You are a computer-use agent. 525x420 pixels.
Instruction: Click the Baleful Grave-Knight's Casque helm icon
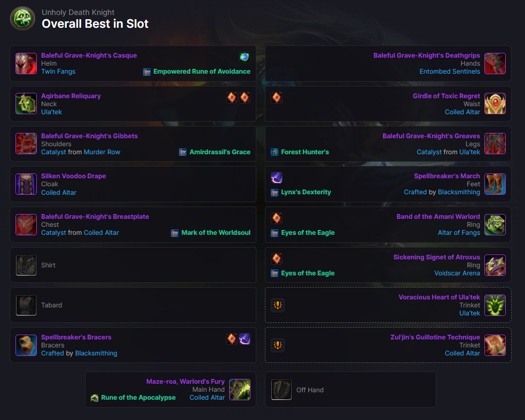click(26, 64)
